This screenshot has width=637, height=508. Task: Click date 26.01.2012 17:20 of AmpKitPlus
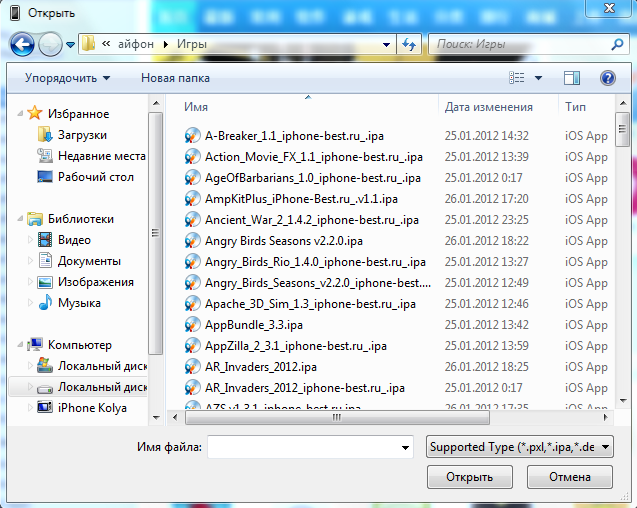[486, 199]
